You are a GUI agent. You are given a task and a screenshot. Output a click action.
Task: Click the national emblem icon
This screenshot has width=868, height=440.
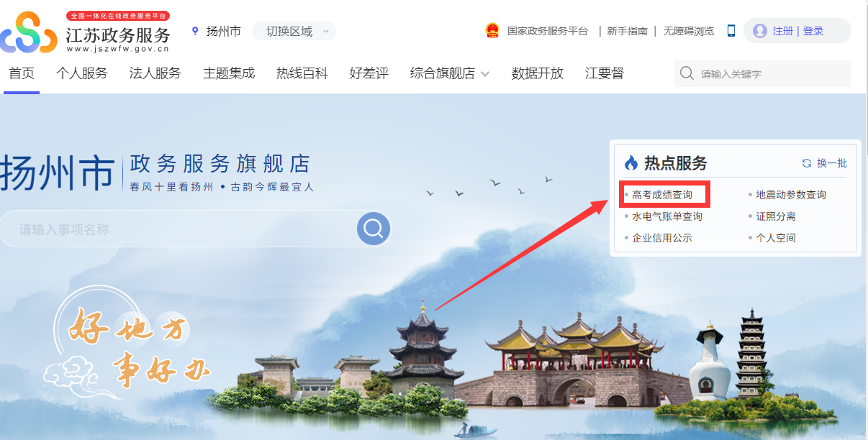[492, 31]
